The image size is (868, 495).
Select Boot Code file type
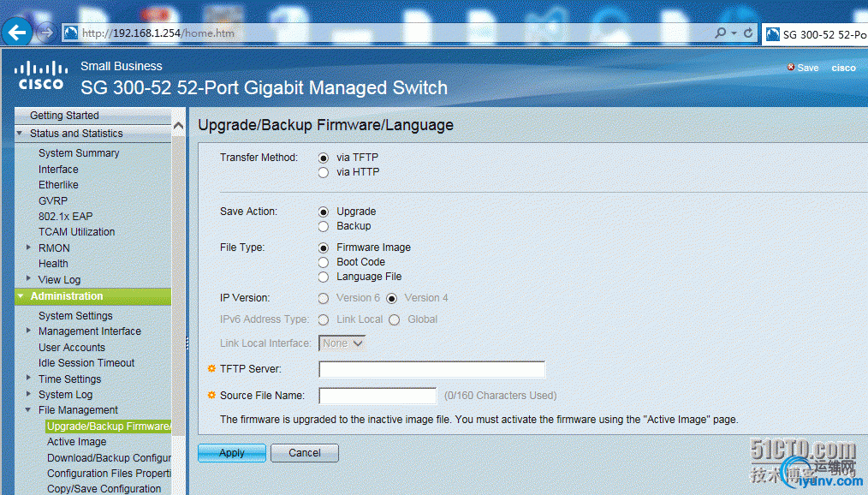point(324,262)
